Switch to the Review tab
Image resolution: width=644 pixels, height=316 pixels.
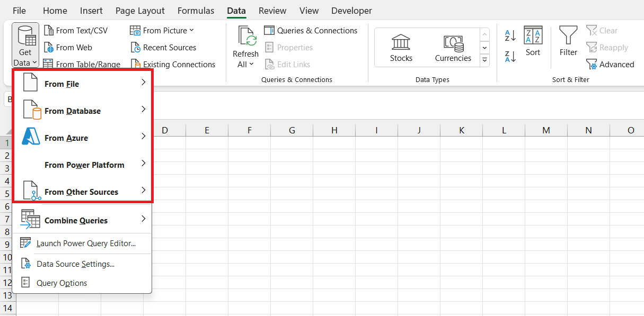[272, 11]
